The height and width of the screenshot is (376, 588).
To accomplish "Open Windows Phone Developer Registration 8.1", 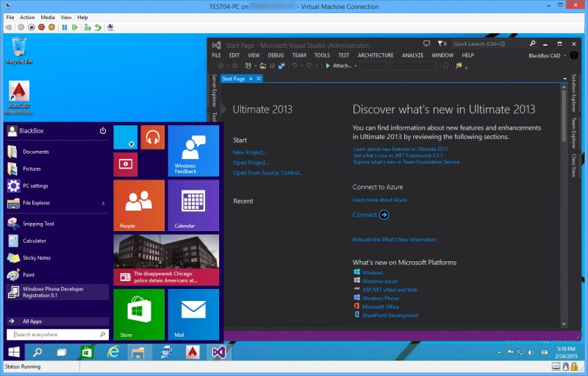I will click(57, 292).
